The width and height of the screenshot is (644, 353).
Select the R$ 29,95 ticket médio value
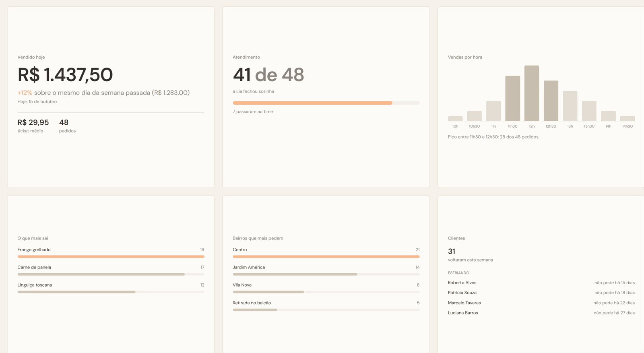coord(33,122)
